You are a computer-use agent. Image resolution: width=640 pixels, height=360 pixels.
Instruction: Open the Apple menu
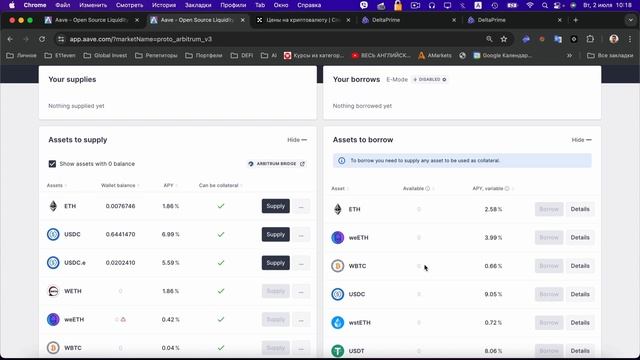click(11, 5)
